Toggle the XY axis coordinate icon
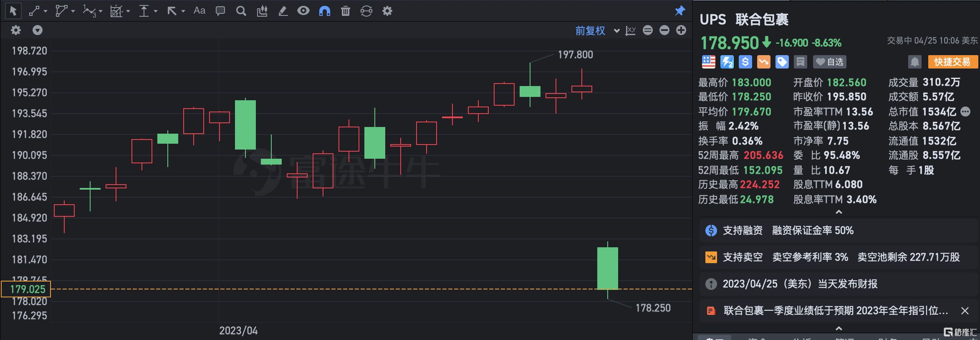 631,30
